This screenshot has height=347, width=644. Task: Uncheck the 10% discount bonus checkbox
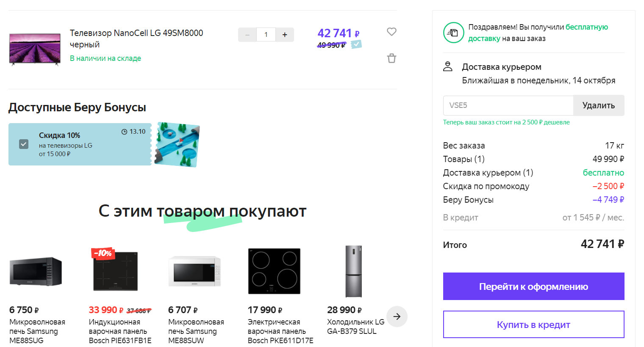click(24, 144)
